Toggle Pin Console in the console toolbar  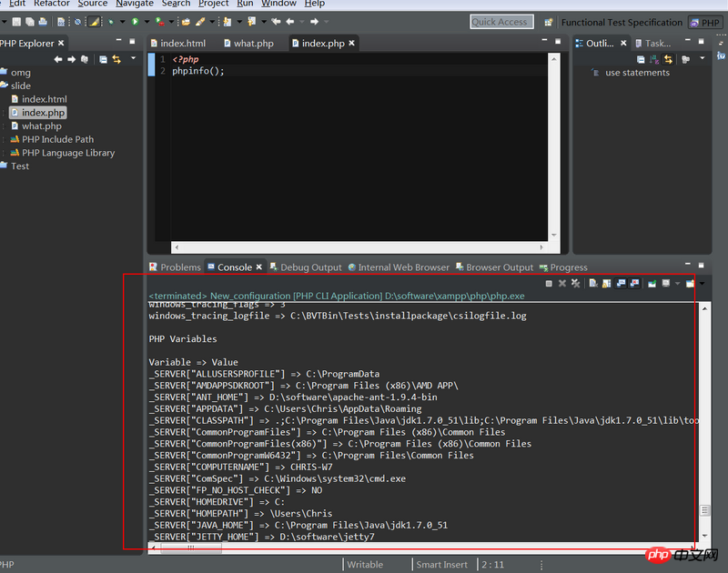pos(652,284)
